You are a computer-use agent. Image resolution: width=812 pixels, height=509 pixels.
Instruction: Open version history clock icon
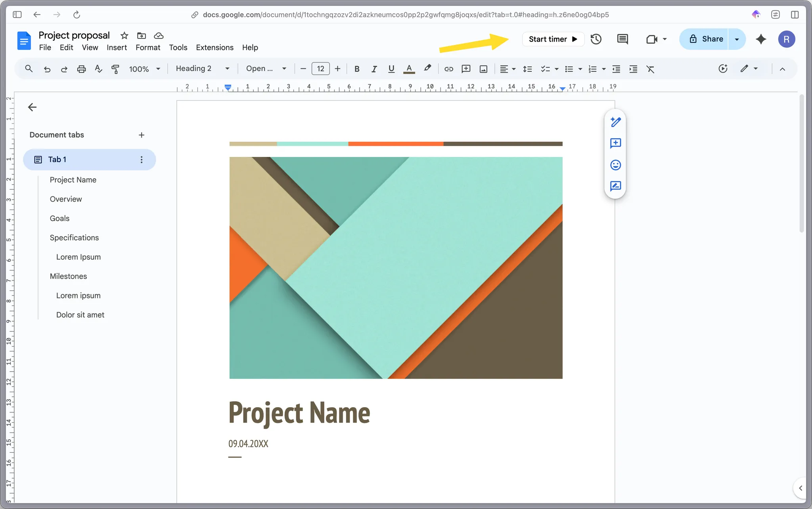pos(596,39)
